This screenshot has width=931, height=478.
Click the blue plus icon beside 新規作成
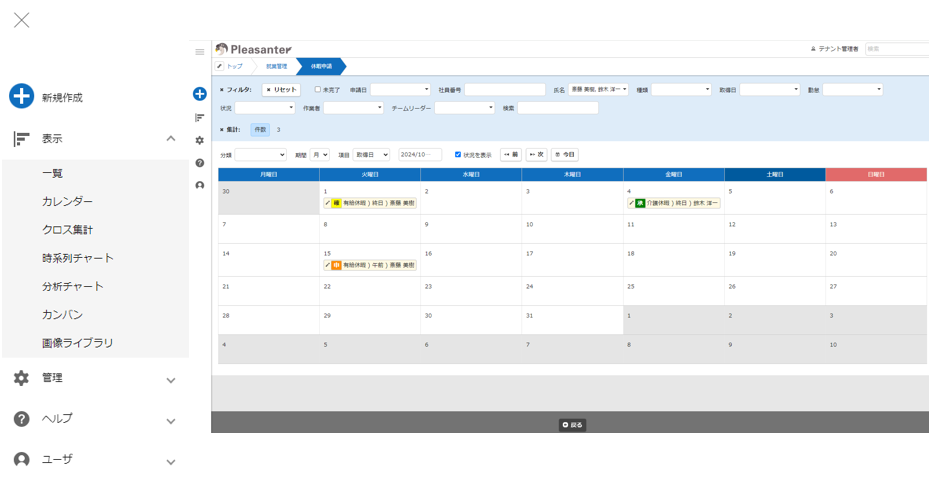coord(21,97)
